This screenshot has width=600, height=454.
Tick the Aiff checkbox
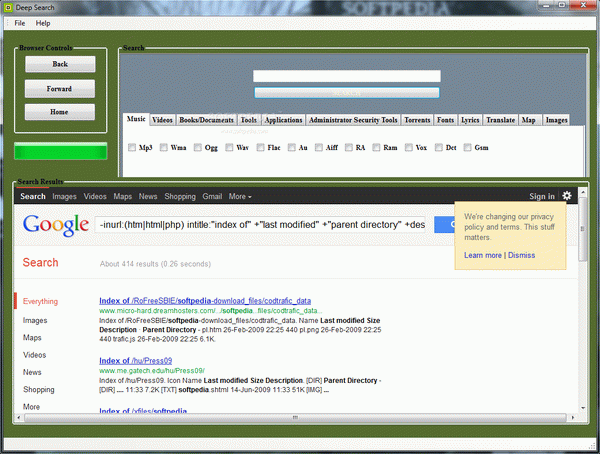click(319, 147)
